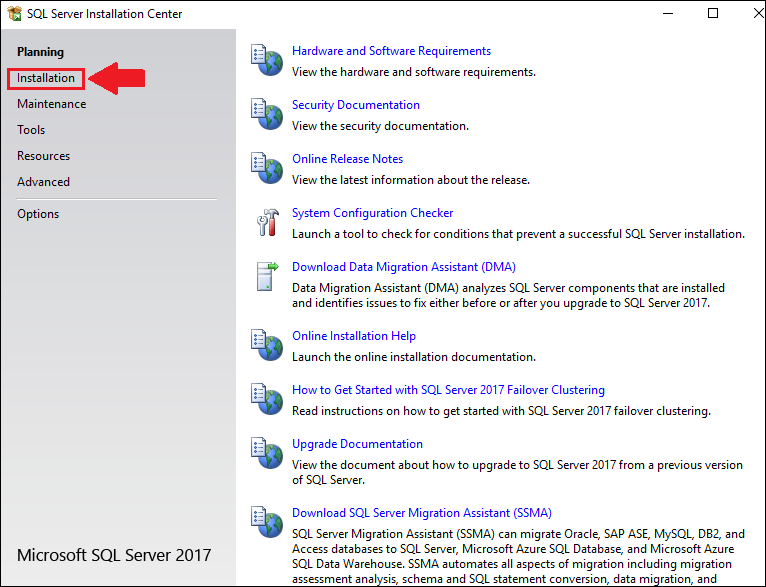Open the Security Documentation link
Viewport: 766px width, 587px height.
pos(356,105)
